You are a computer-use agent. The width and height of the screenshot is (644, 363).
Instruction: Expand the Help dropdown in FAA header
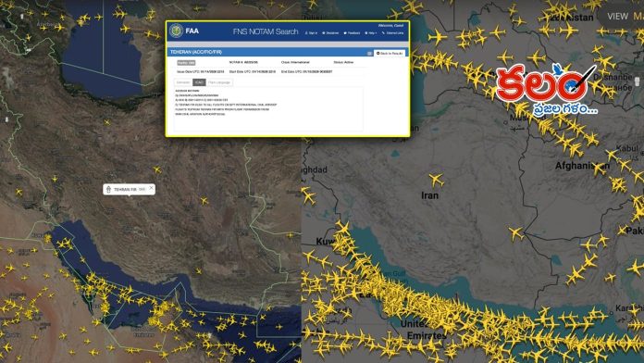pyautogui.click(x=371, y=33)
